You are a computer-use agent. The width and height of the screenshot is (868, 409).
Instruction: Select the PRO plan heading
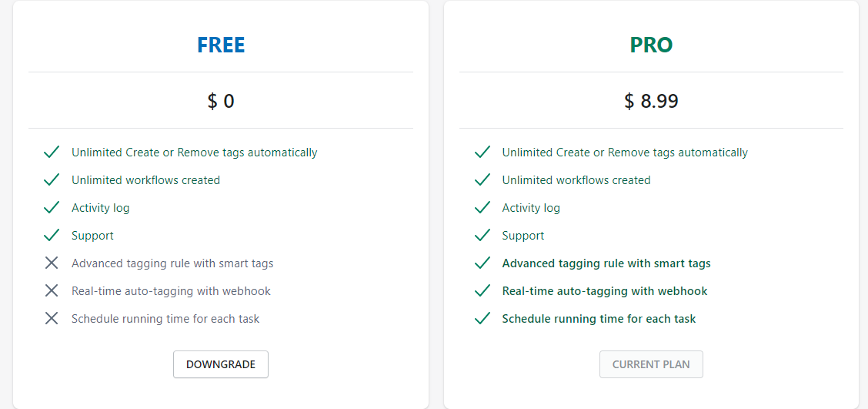click(651, 45)
